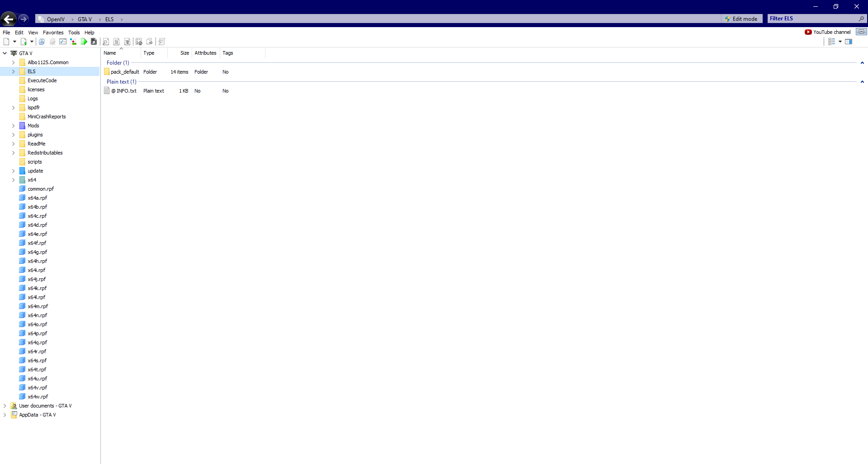
Task: Click the extract list with up-arrow icon
Action: 139,42
